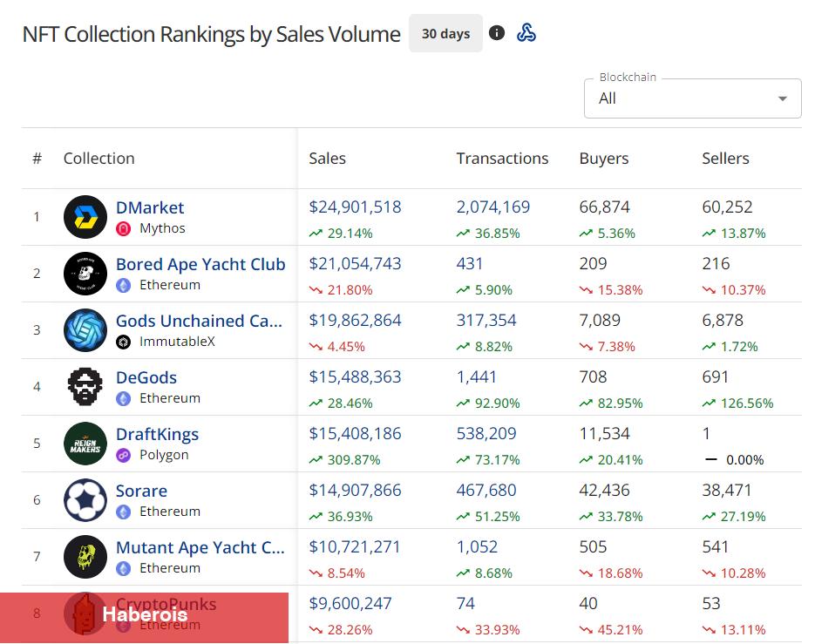Click the ImmutableX chain icon
Viewport: 815px width, 644px height.
pos(123,342)
